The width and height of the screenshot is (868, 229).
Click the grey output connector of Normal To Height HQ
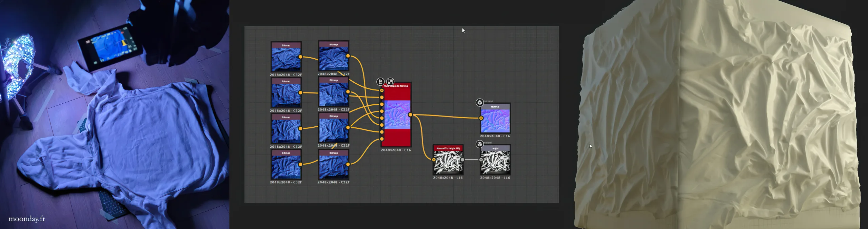click(462, 160)
